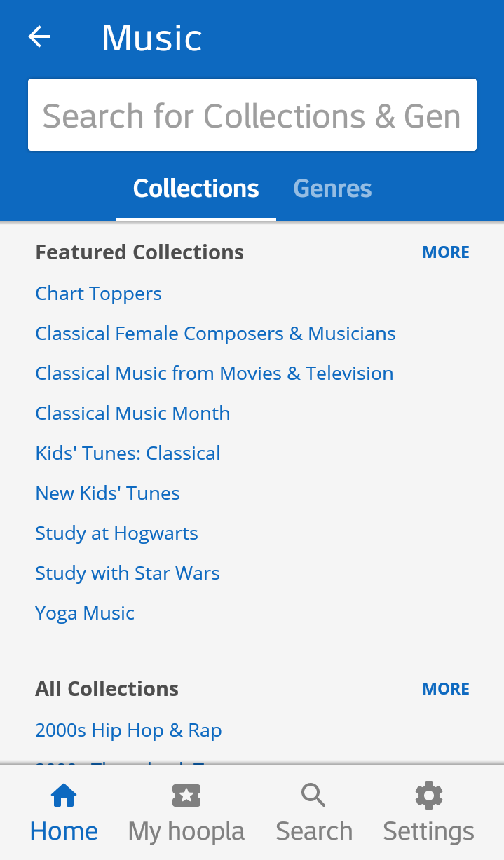Expand All Collections with MORE

click(446, 689)
